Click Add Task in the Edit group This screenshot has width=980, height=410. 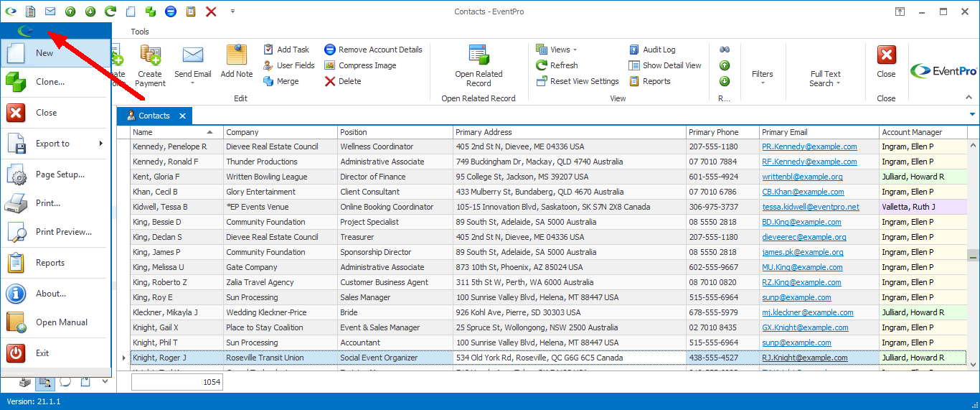tap(286, 50)
